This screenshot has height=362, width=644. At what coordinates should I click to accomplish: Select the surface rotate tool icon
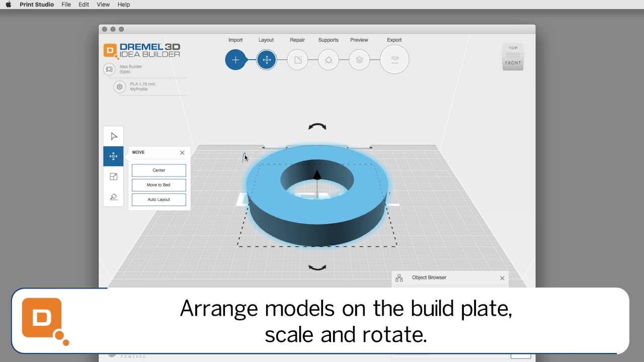114,197
